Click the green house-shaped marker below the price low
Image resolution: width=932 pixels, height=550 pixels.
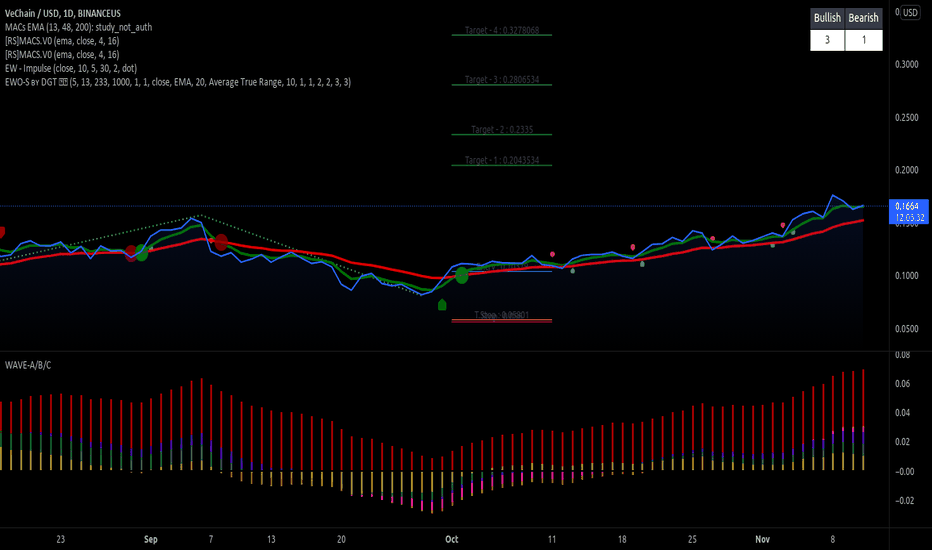[x=442, y=304]
